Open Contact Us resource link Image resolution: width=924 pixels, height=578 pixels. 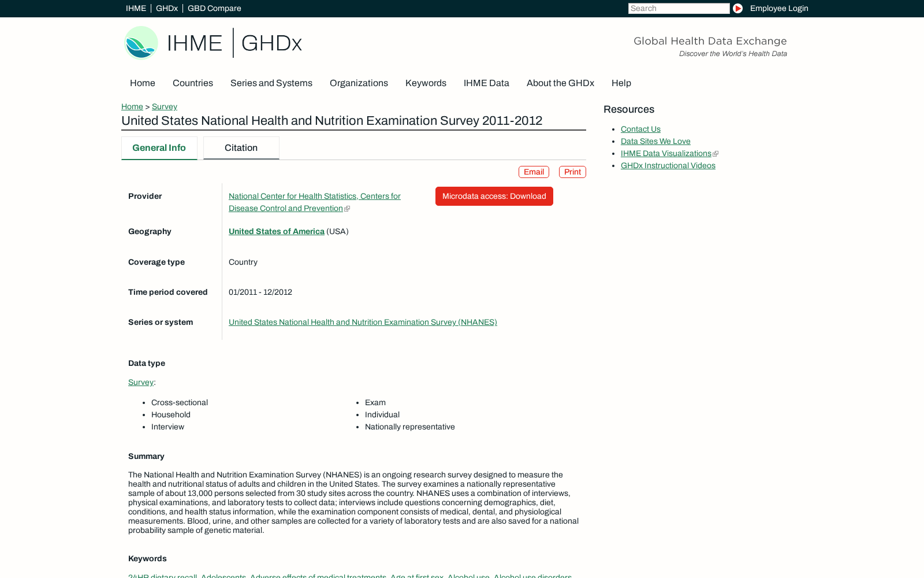[x=640, y=129]
